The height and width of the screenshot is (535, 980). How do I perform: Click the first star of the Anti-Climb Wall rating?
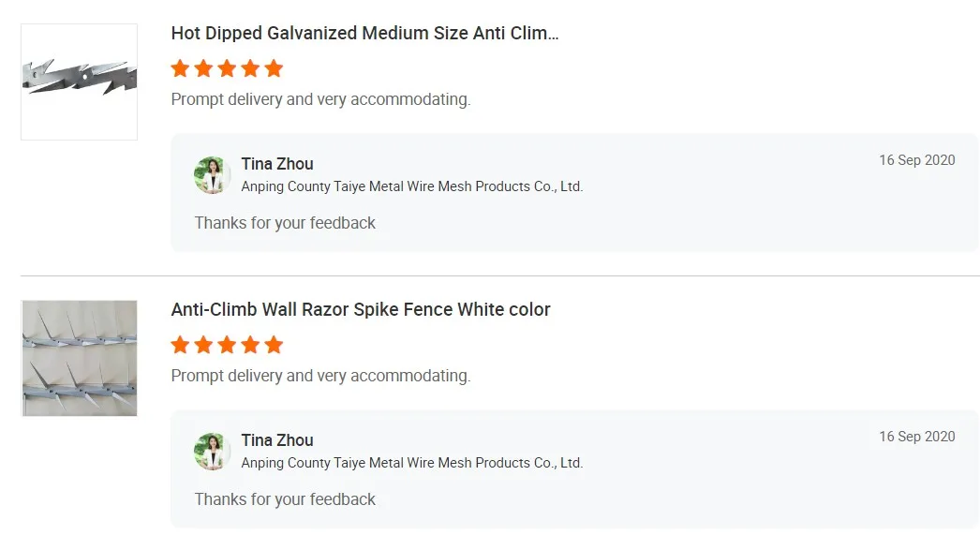180,345
